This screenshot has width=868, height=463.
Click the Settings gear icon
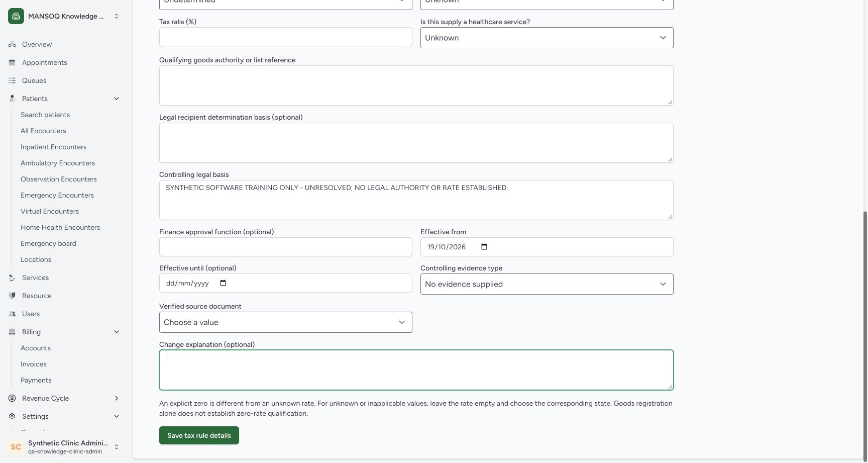[12, 416]
